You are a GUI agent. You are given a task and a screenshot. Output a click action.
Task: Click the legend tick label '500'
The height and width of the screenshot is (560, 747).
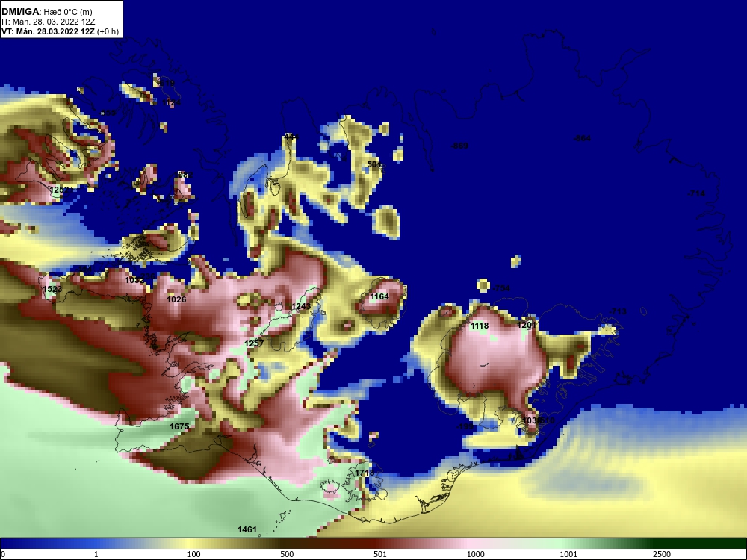point(287,554)
